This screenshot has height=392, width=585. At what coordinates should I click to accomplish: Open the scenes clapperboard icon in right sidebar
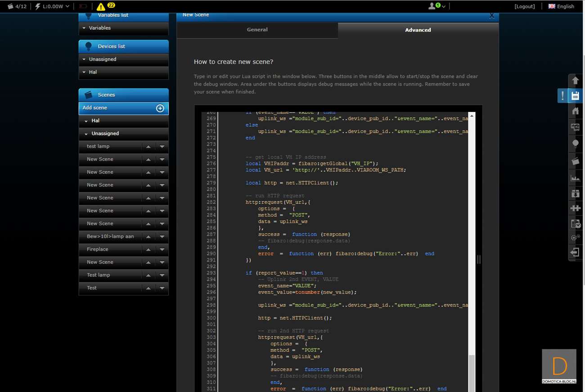[x=575, y=161]
